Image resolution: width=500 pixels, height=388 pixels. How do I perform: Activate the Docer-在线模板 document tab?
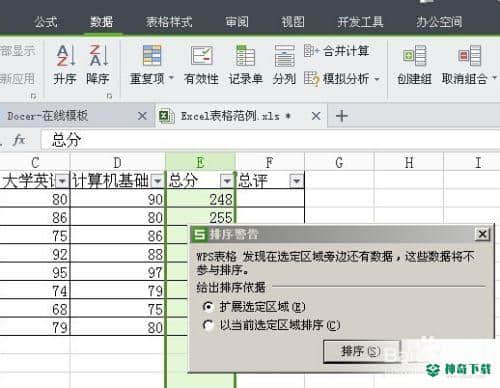point(77,116)
